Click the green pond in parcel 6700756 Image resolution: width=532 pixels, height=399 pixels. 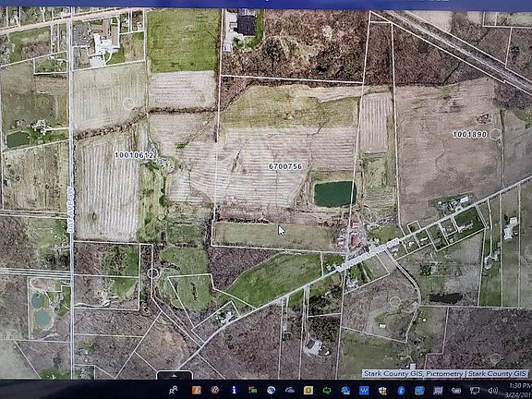click(334, 194)
